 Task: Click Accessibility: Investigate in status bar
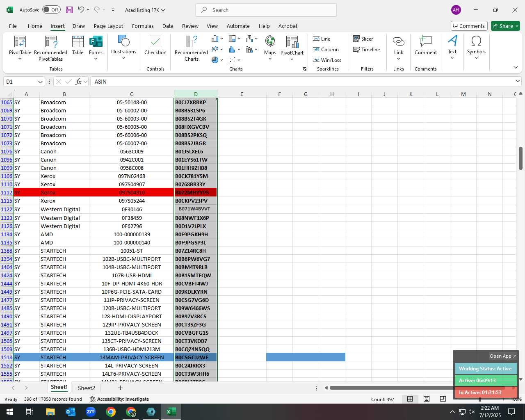click(x=119, y=399)
